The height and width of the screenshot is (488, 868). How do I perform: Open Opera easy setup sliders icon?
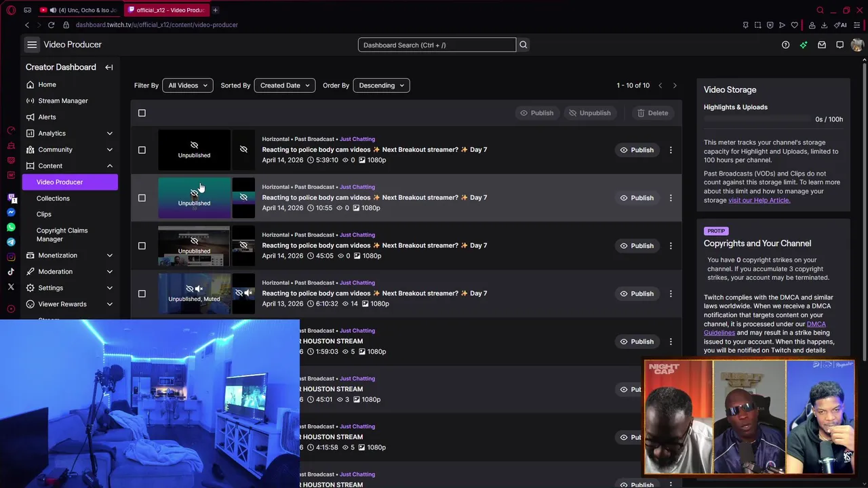coord(856,25)
